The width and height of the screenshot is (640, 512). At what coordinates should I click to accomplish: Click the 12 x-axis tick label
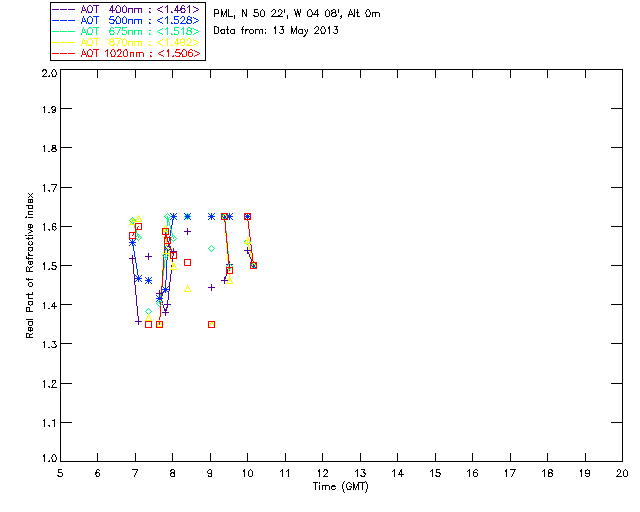[x=322, y=473]
